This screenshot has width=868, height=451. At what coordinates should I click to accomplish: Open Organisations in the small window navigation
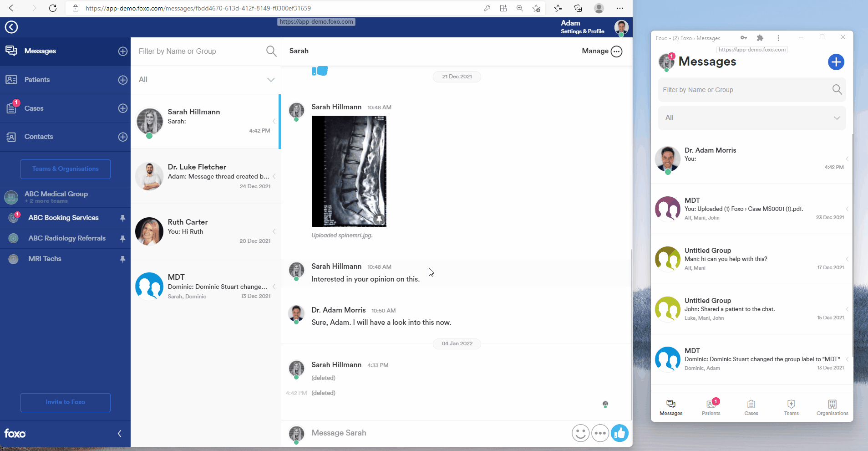pos(832,407)
